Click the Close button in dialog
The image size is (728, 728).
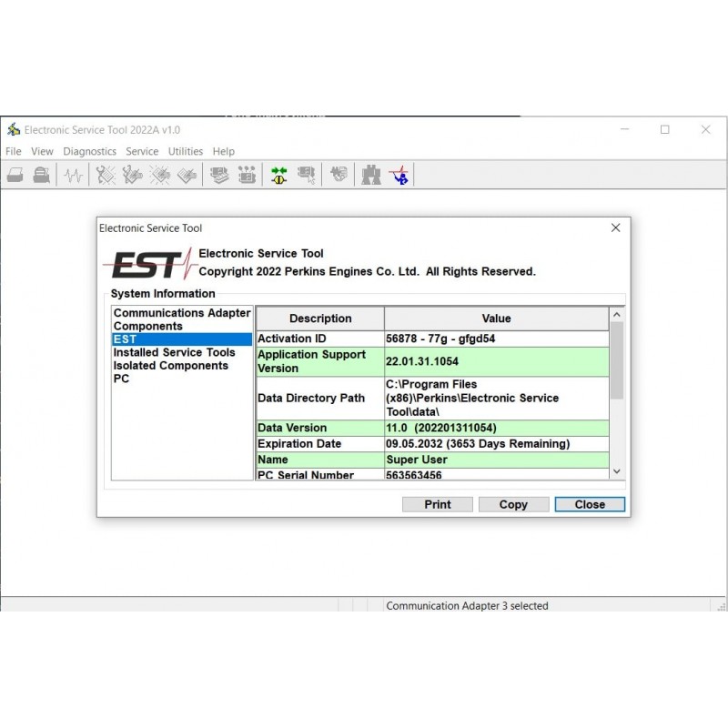click(590, 504)
